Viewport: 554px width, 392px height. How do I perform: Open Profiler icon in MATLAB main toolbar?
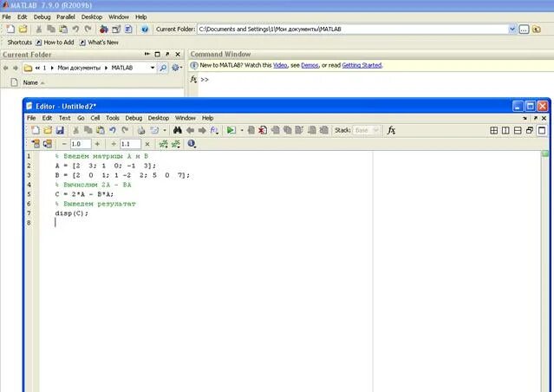pyautogui.click(x=128, y=29)
